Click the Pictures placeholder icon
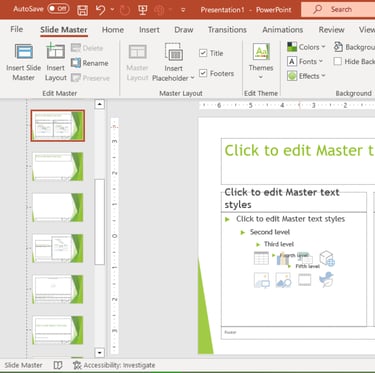The width and height of the screenshot is (375, 373). [283, 280]
